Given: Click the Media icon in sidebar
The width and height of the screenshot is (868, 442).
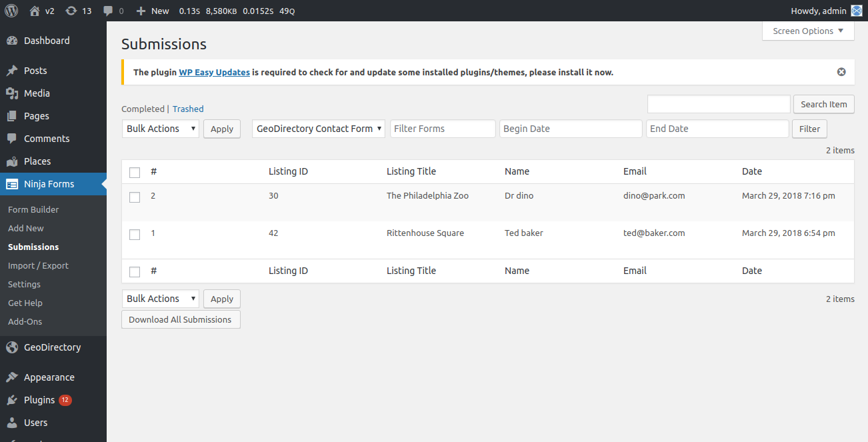Looking at the screenshot, I should click(11, 93).
